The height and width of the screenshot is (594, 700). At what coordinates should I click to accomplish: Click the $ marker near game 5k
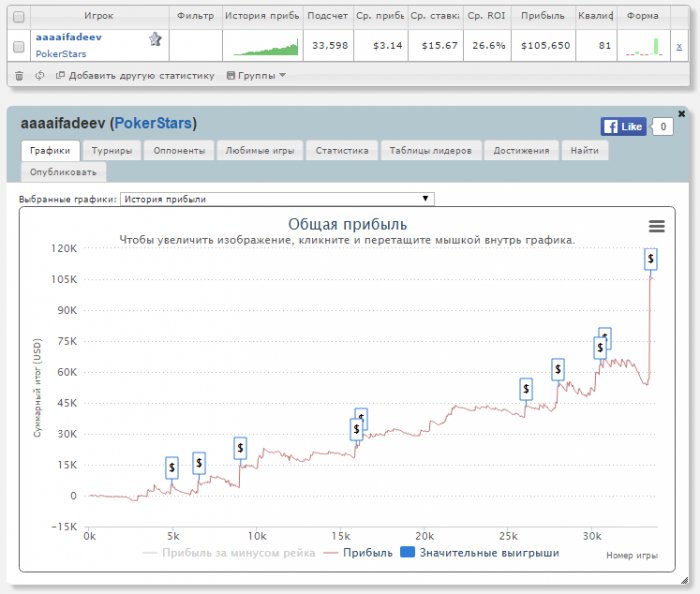pyautogui.click(x=172, y=467)
